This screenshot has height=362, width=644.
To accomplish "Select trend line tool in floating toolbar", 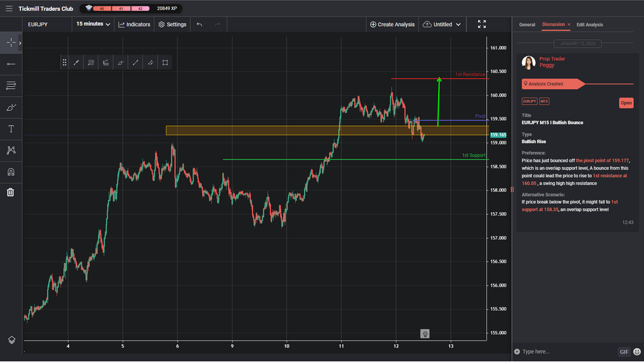I will tap(77, 63).
